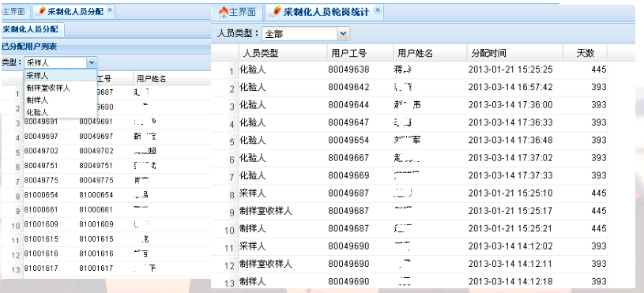Select 制样室收样人 from the dropdown list
This screenshot has height=293, width=644.
tap(48, 88)
